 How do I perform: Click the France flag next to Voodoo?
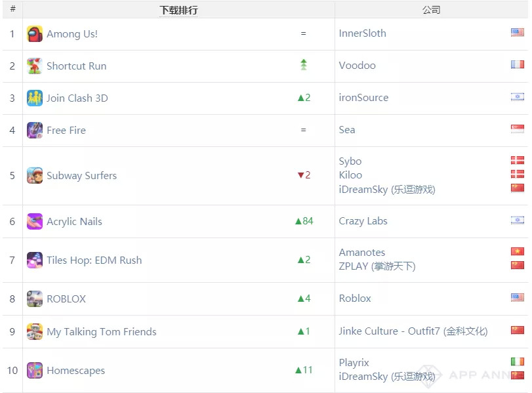tap(517, 65)
